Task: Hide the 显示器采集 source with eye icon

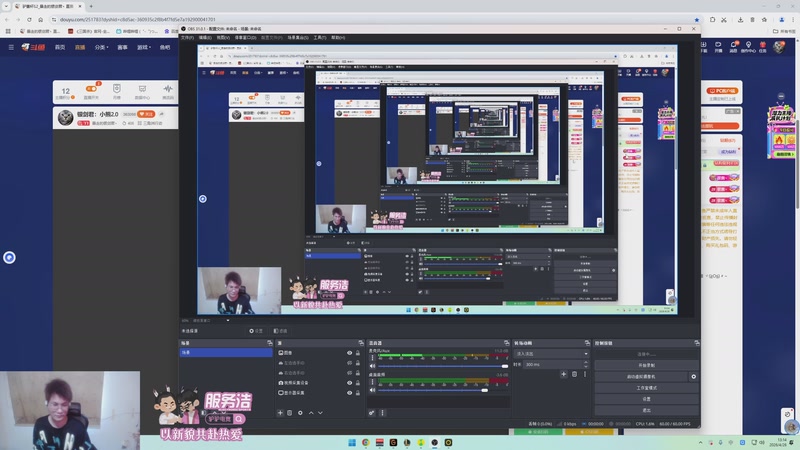Action: coord(349,393)
